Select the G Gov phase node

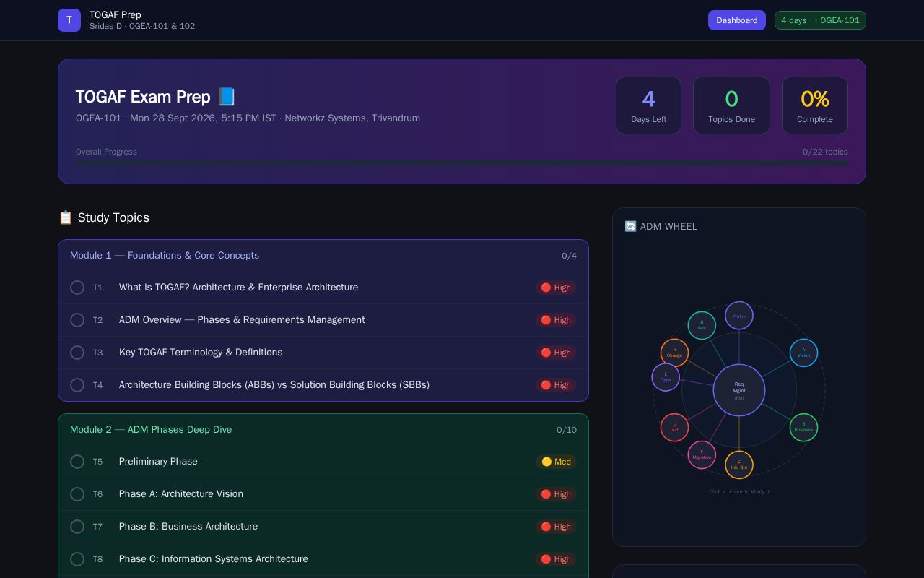tap(702, 325)
